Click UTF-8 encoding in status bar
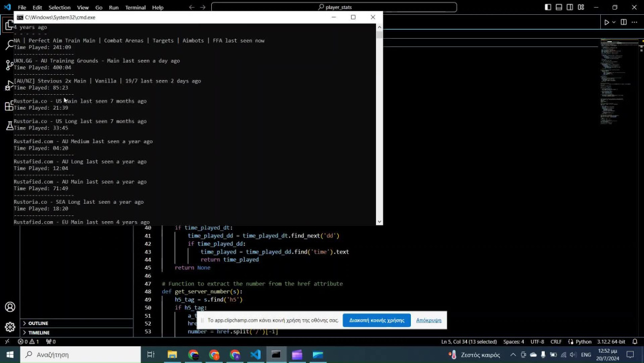The height and width of the screenshot is (363, 644). 537,342
